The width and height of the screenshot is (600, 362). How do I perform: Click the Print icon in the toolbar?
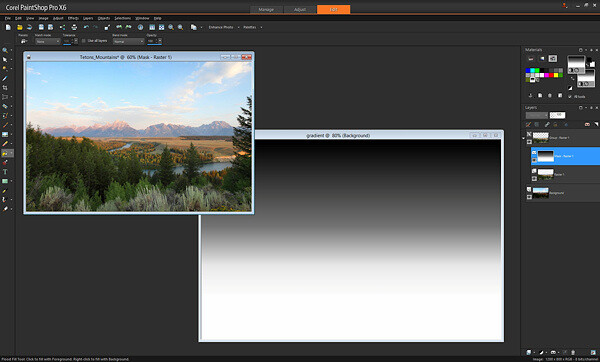pos(74,27)
